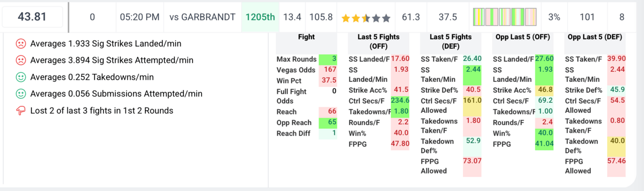Click the Vegas Odds 167 value
644x191 pixels.
tap(330, 70)
